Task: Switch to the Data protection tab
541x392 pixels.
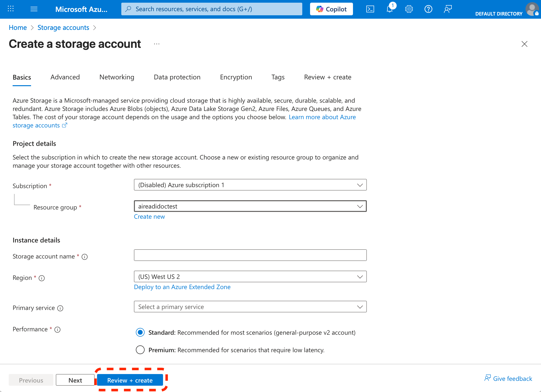Action: pos(177,77)
